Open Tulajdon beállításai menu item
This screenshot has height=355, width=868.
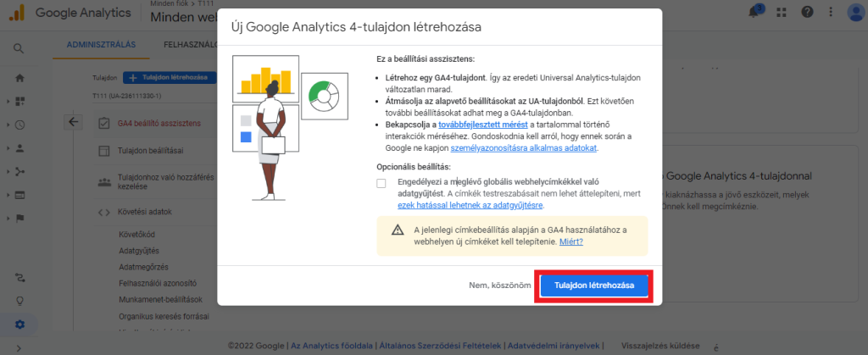click(151, 151)
